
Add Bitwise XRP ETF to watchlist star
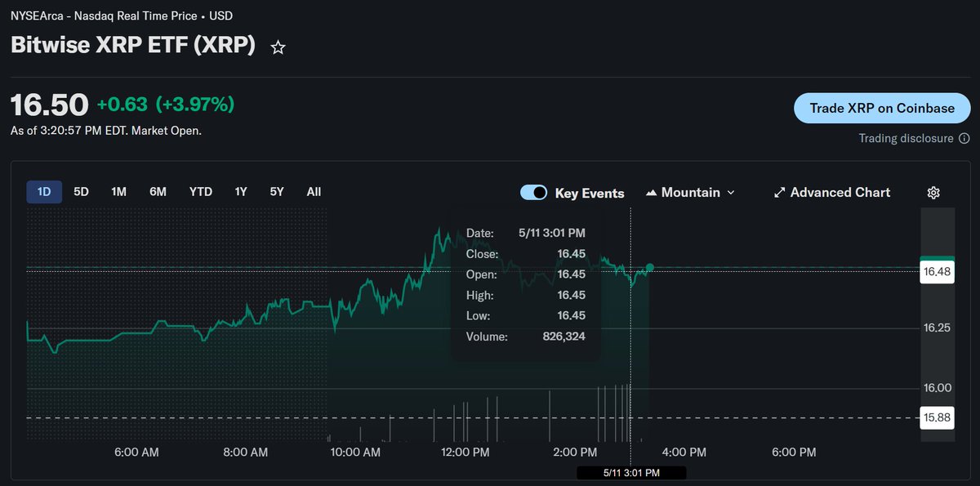point(278,47)
